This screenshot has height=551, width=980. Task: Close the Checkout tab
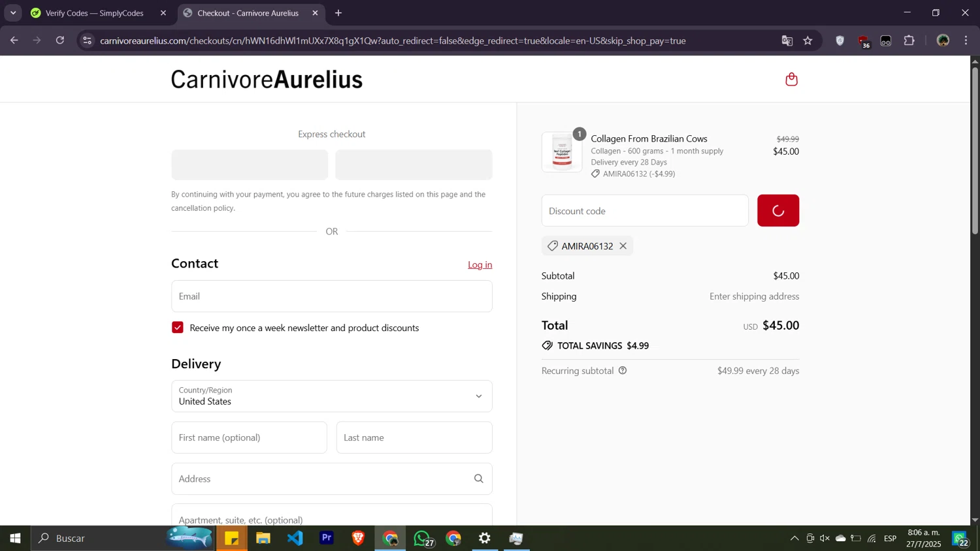[x=315, y=13]
